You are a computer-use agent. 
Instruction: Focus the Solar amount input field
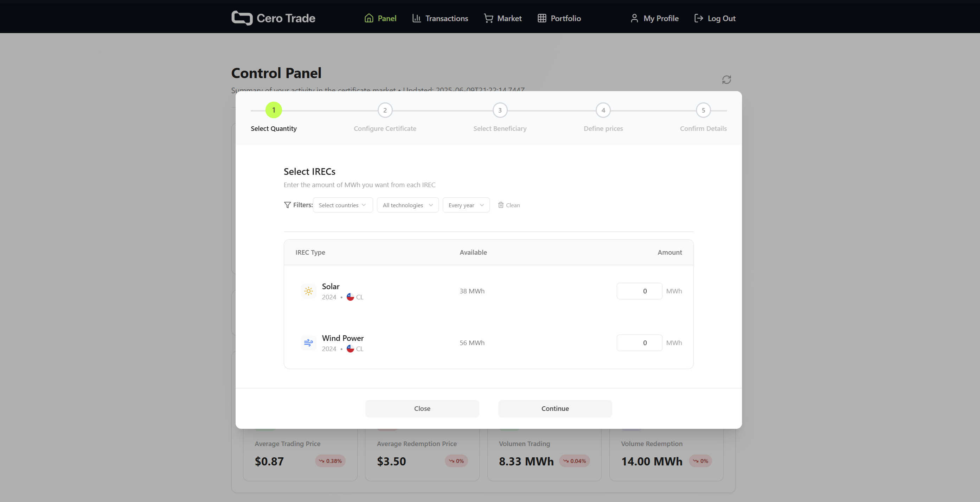click(x=639, y=291)
